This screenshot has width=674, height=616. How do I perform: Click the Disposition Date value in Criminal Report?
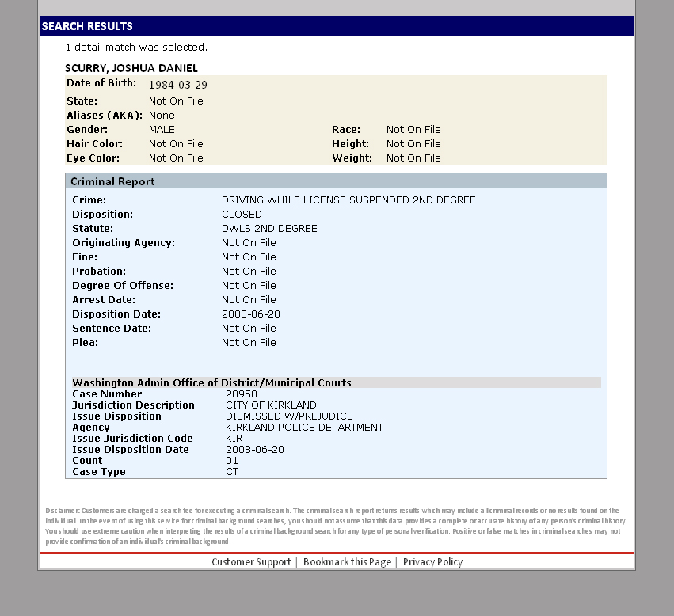250,314
